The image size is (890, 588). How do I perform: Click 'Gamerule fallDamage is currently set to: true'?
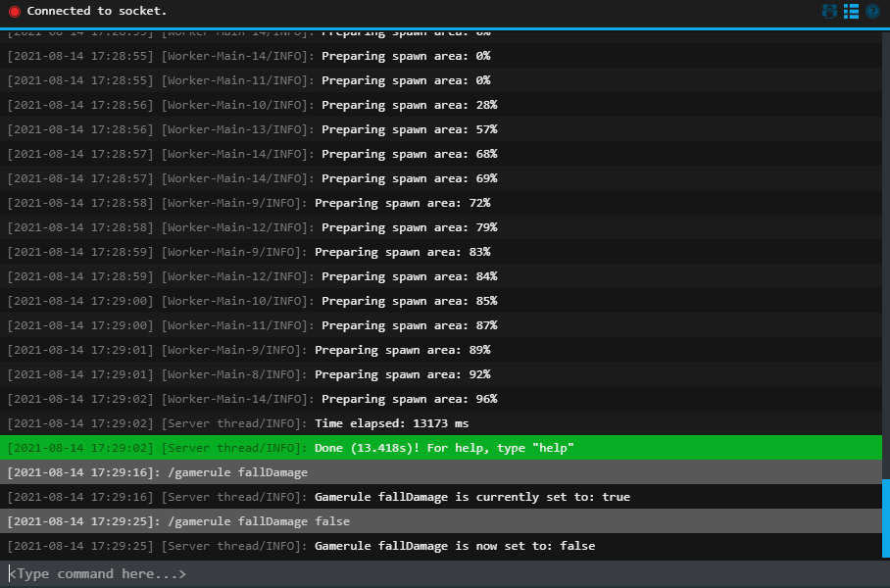pyautogui.click(x=441, y=497)
